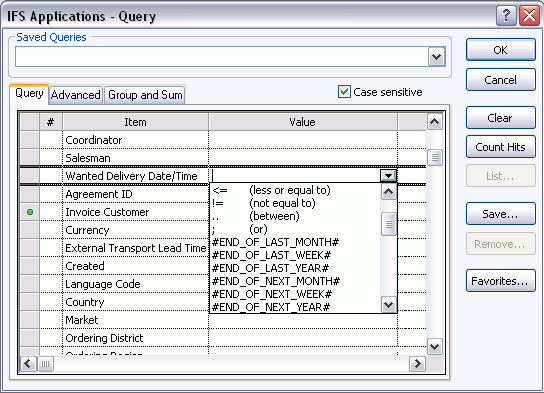Click the green dot beside Invoice Customer

click(x=30, y=212)
